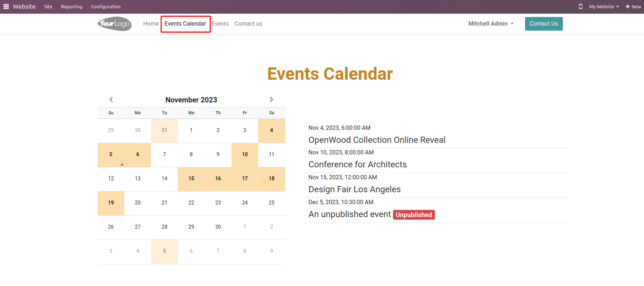644x286 pixels.
Task: Open the Design Fair Los Angeles event
Action: click(355, 189)
